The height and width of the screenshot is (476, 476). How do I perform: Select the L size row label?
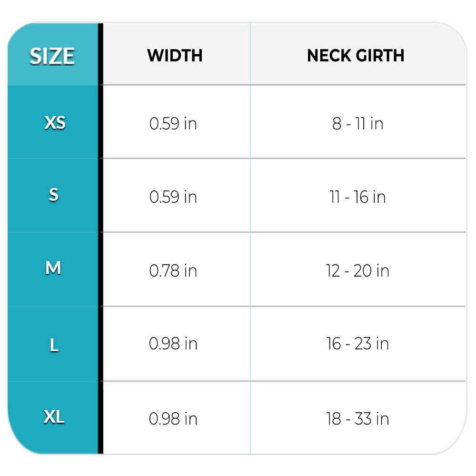(54, 345)
